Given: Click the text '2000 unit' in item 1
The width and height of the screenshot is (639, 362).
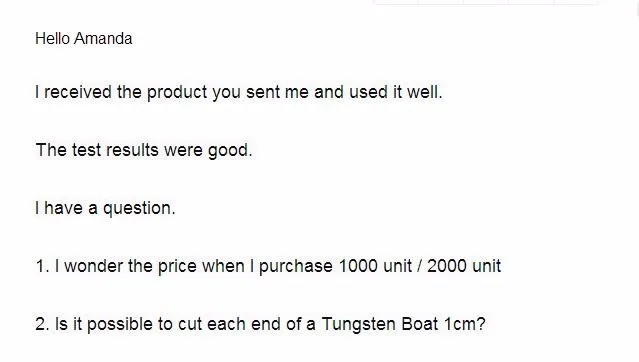Looking at the screenshot, I should pyautogui.click(x=464, y=266).
